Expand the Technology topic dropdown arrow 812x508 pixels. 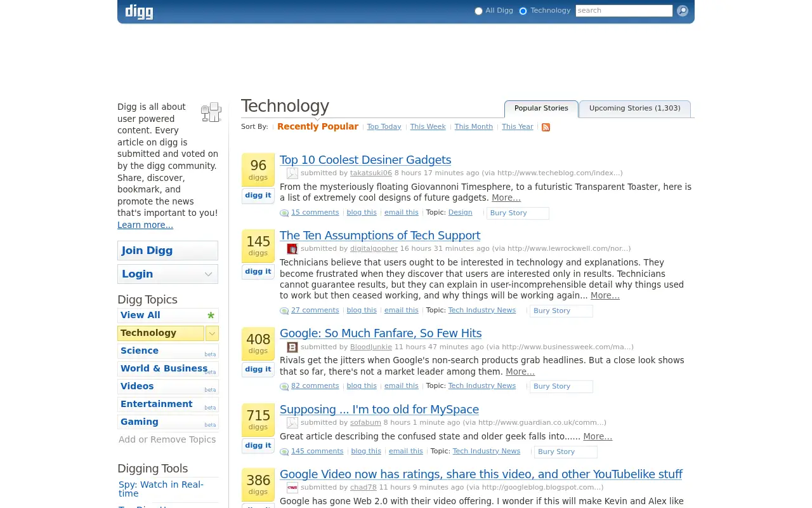[x=212, y=333]
